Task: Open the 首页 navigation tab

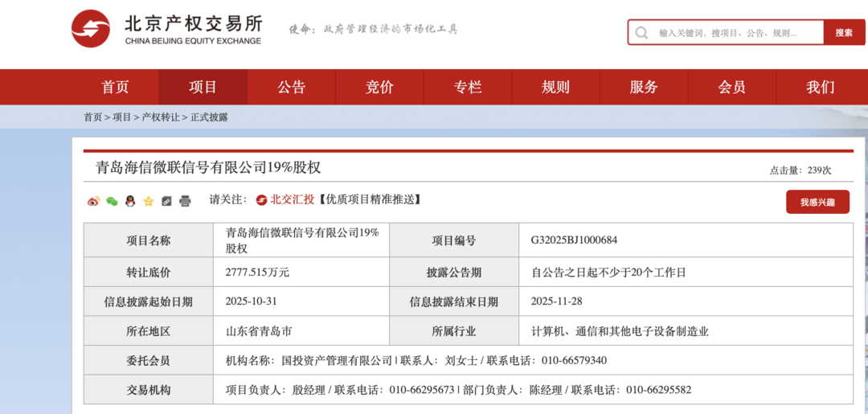Action: (x=115, y=88)
